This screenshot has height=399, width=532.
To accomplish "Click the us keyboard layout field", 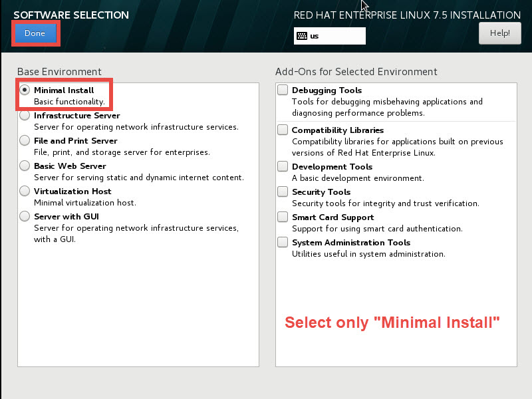I will pos(336,36).
